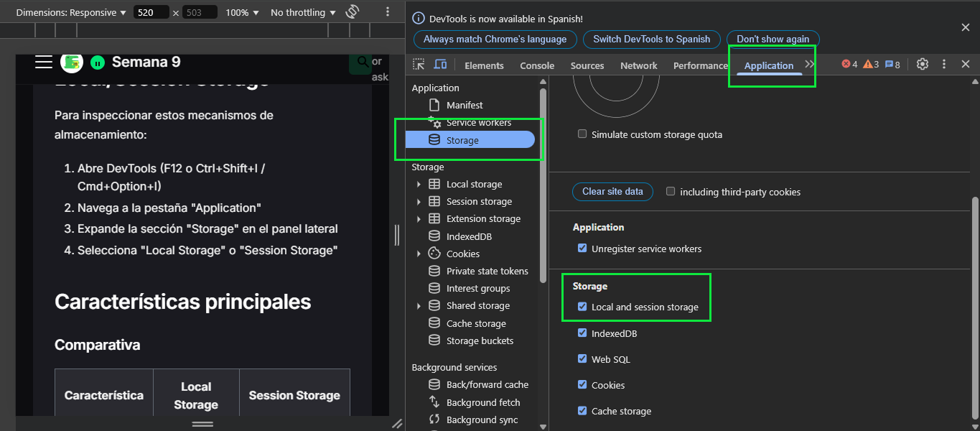
Task: Click Switch DevTools to Spanish button
Action: coord(651,40)
